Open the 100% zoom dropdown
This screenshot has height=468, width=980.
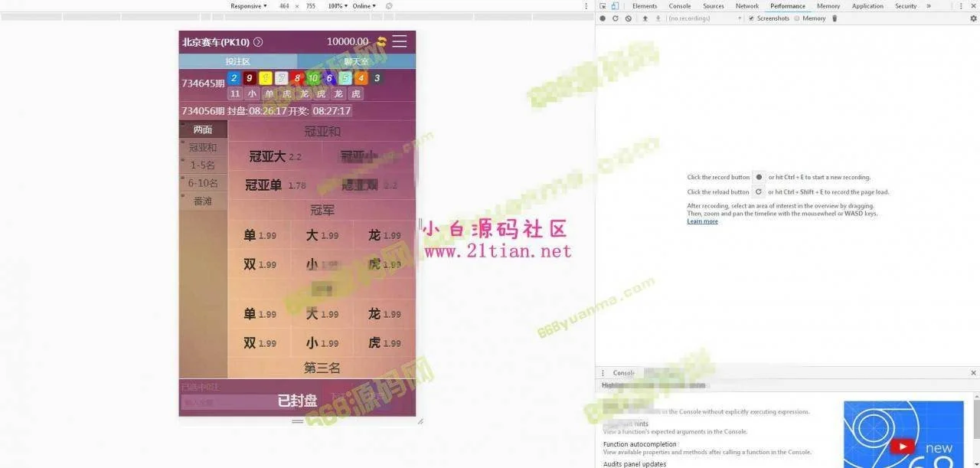point(337,6)
